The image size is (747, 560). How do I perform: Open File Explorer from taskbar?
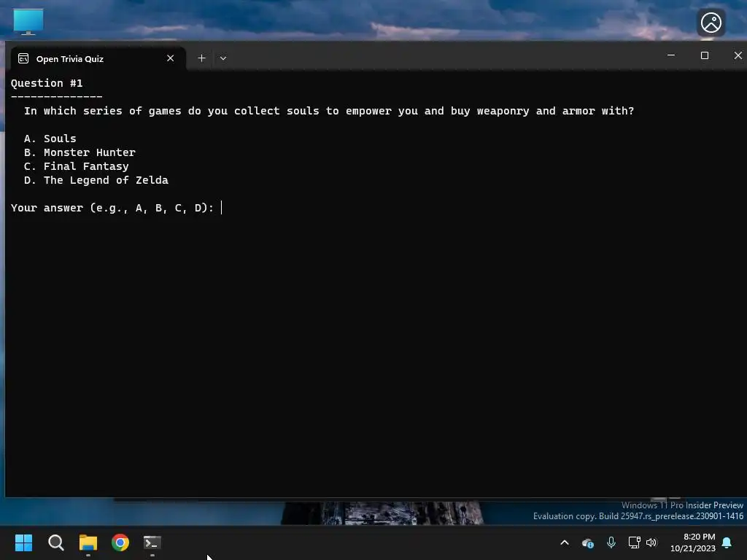(x=88, y=542)
